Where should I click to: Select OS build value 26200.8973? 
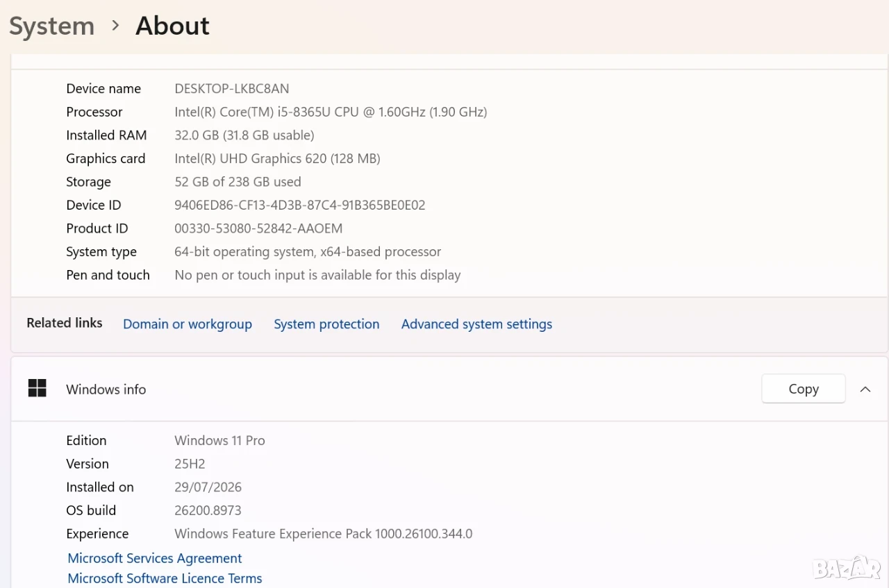(208, 510)
